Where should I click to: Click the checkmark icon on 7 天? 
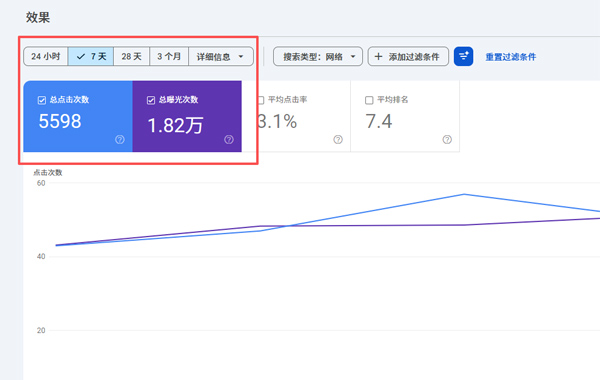point(81,57)
